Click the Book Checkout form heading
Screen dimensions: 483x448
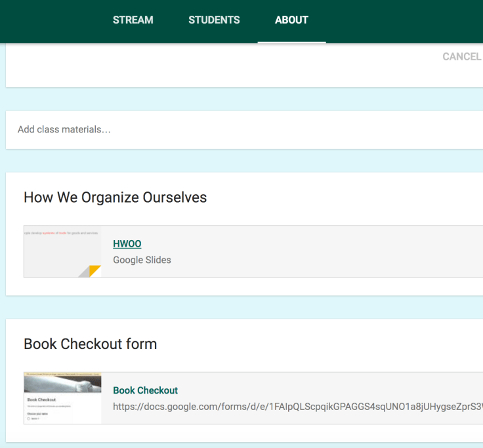coord(90,344)
